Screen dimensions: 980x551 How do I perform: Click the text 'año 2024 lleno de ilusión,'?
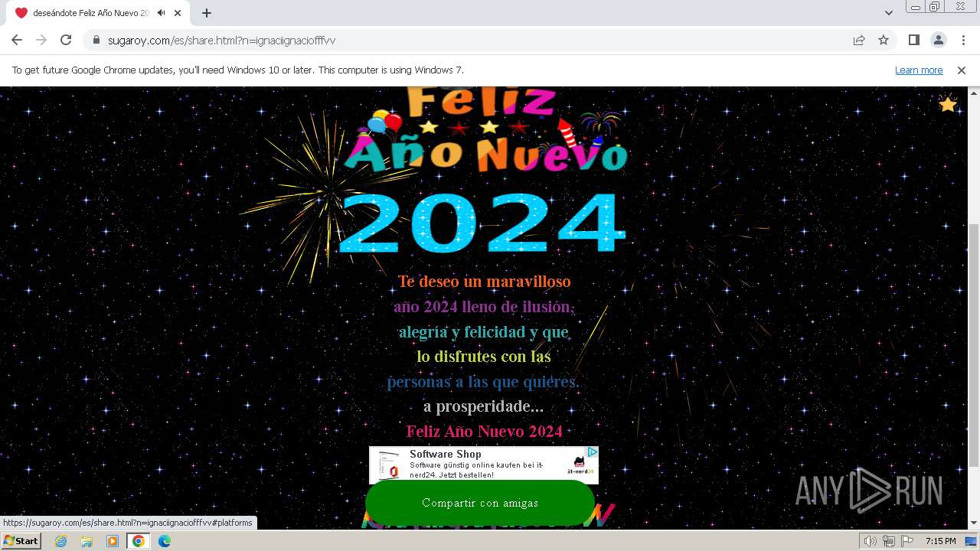[x=484, y=307]
